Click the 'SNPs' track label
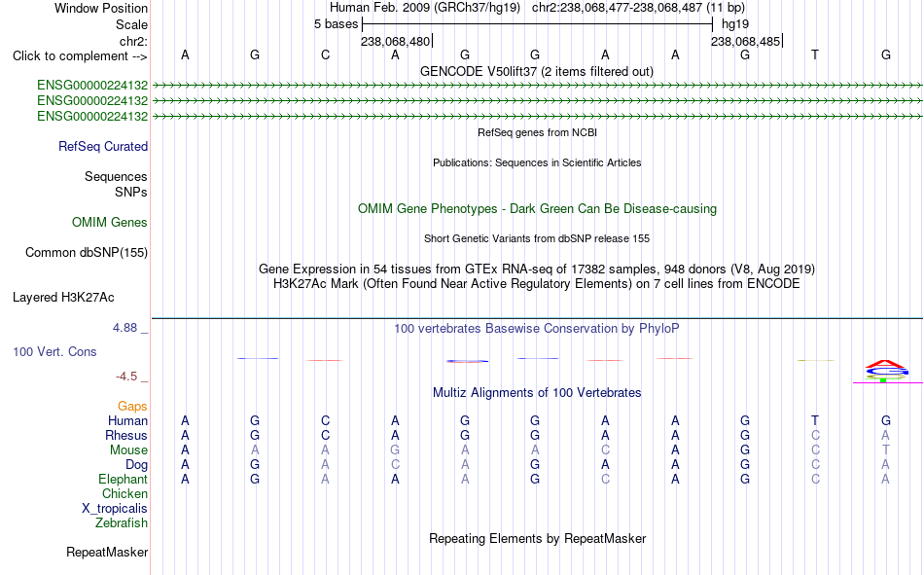This screenshot has width=924, height=575. click(131, 193)
